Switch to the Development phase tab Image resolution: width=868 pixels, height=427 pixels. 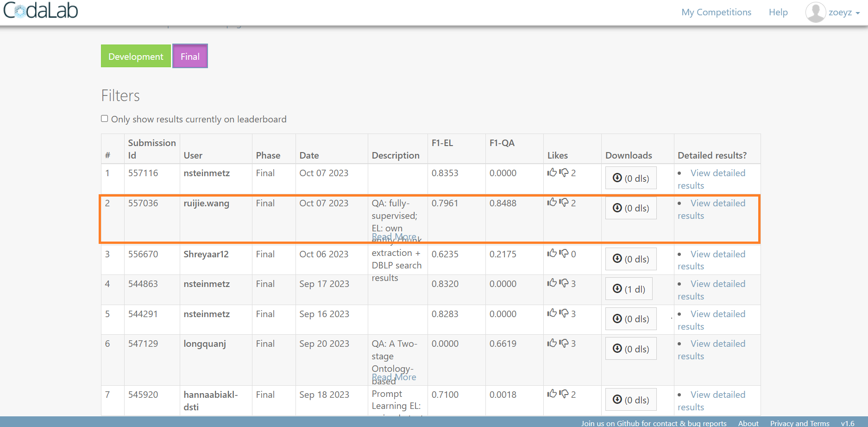click(136, 56)
